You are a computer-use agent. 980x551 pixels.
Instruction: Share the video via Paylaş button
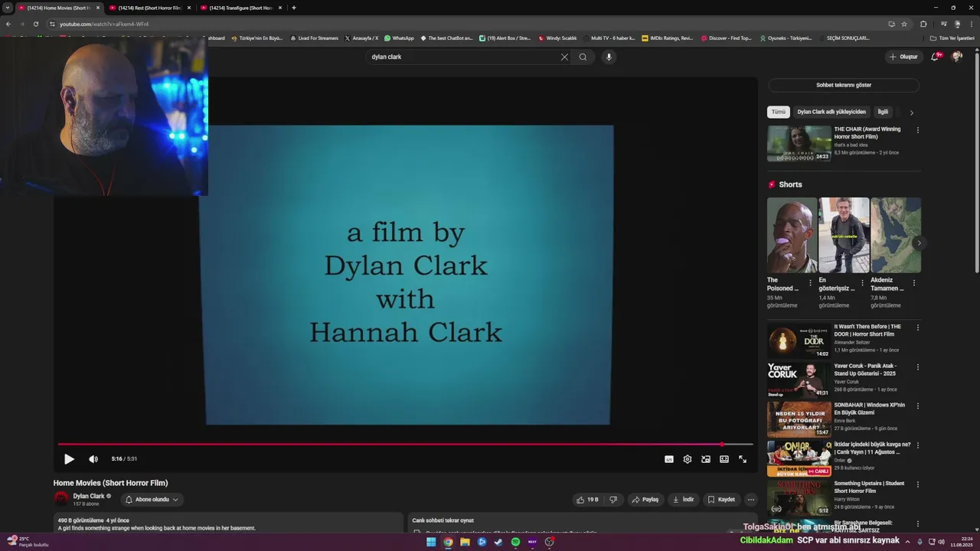(x=645, y=500)
